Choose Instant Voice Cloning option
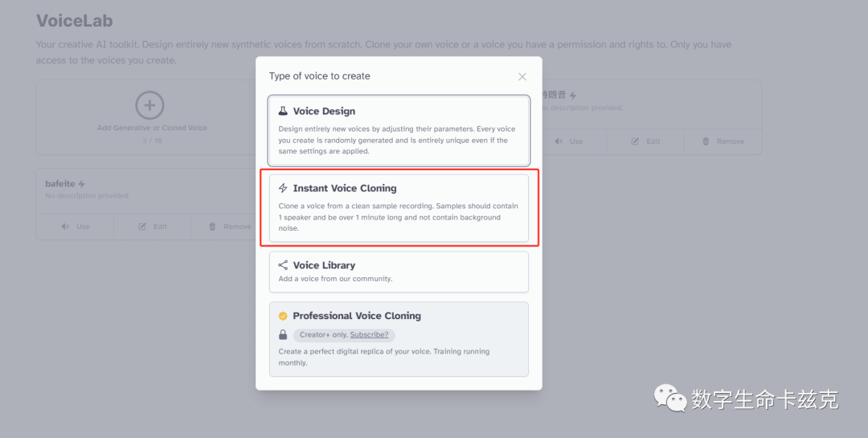 pos(399,208)
